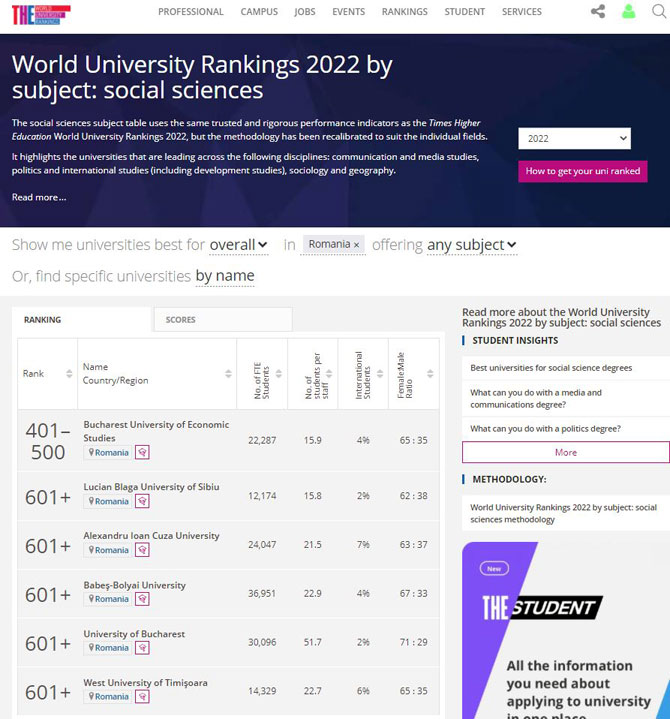Open Bucharest University of Economic Studies
The height and width of the screenshot is (719, 670).
(156, 431)
